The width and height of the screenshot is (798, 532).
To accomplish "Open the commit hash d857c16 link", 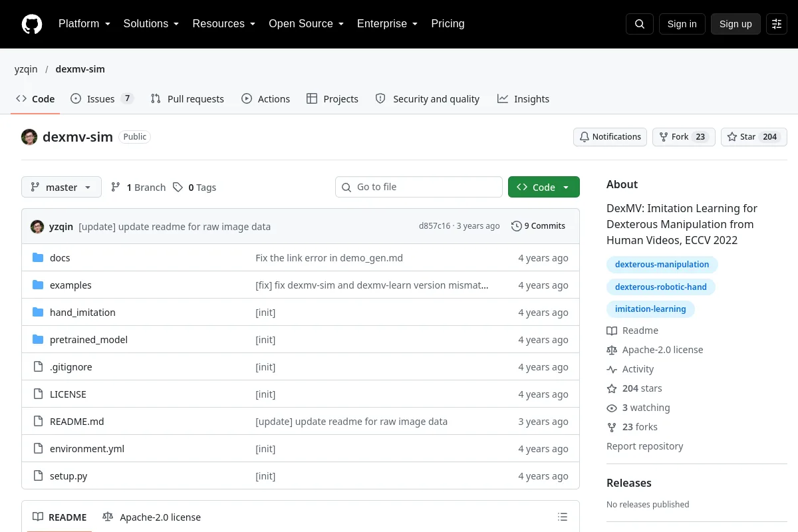I will pos(434,226).
